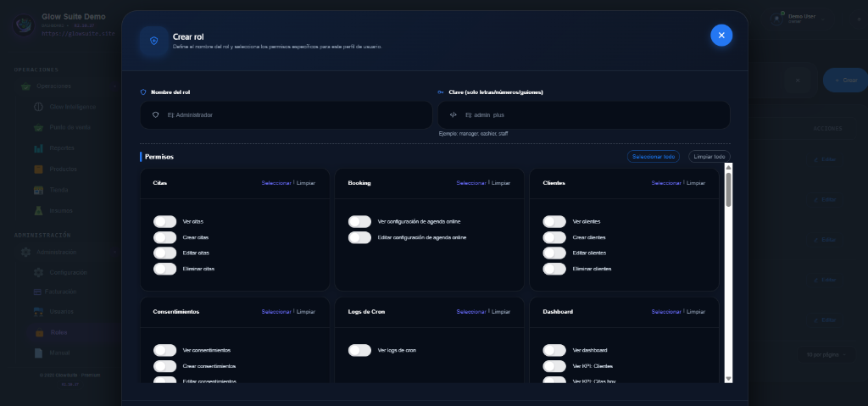Screen dimensions: 868x406
Task: Click the Demo User avatar icon
Action: click(776, 19)
